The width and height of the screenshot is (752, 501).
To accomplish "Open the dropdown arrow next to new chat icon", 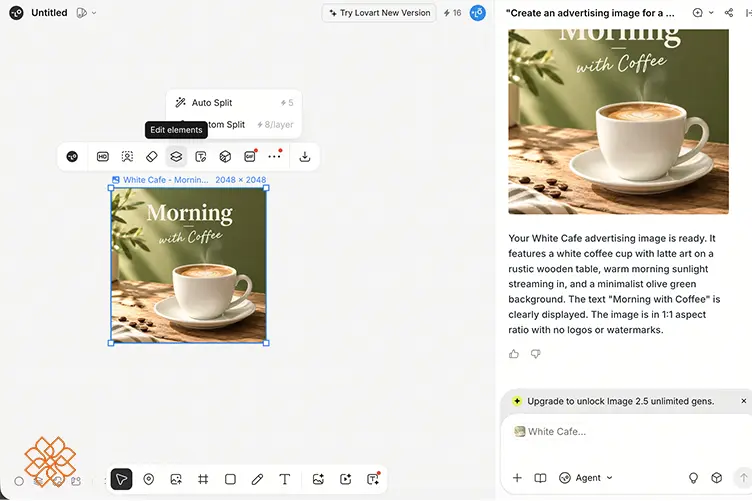I will [x=711, y=13].
